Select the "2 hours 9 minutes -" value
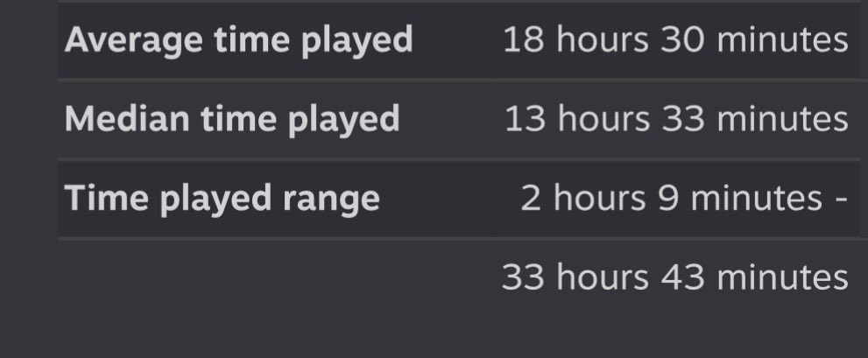Viewport: 868px width, 358px height. click(684, 198)
